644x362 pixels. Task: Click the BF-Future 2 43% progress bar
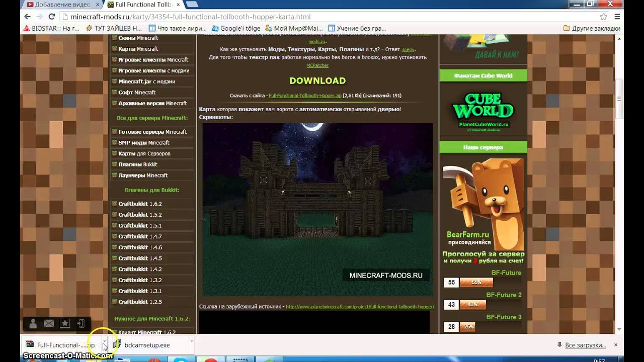[472, 305]
